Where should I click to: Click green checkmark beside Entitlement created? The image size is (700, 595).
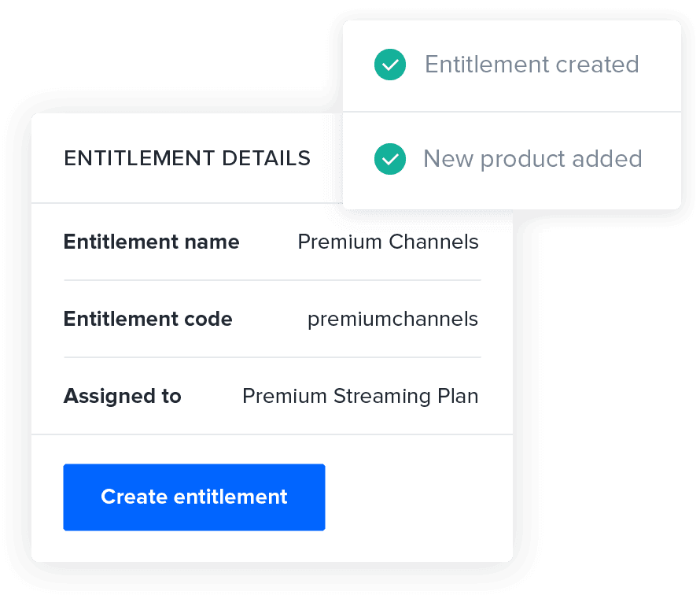click(x=390, y=65)
